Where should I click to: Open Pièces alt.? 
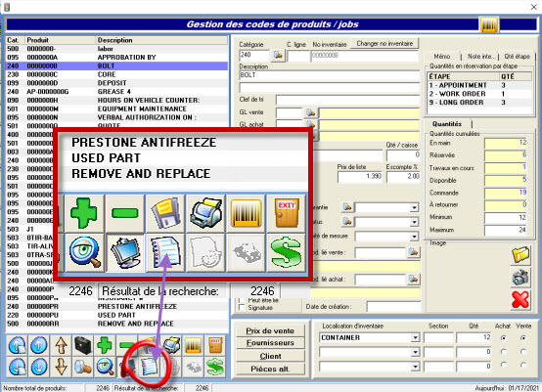click(270, 370)
